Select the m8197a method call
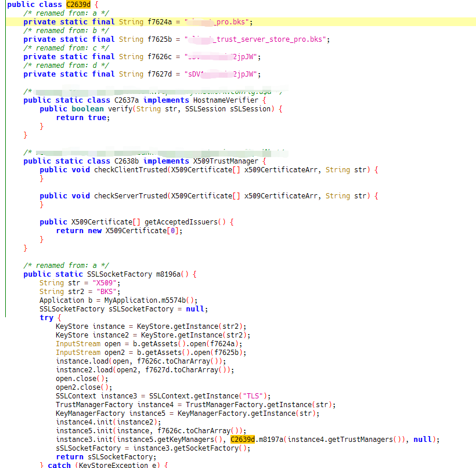This screenshot has height=468, width=476. click(x=271, y=440)
